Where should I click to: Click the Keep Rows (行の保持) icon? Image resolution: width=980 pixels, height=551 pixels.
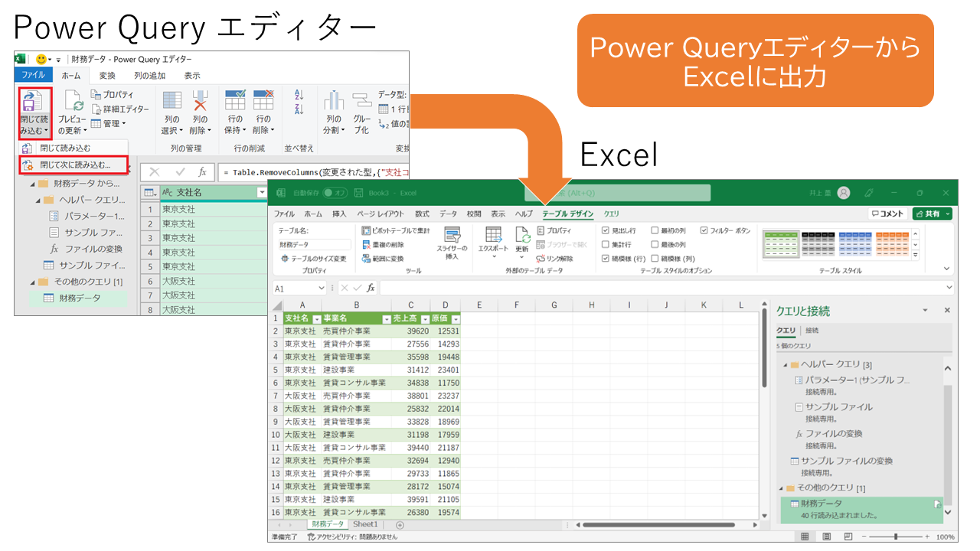(x=235, y=100)
